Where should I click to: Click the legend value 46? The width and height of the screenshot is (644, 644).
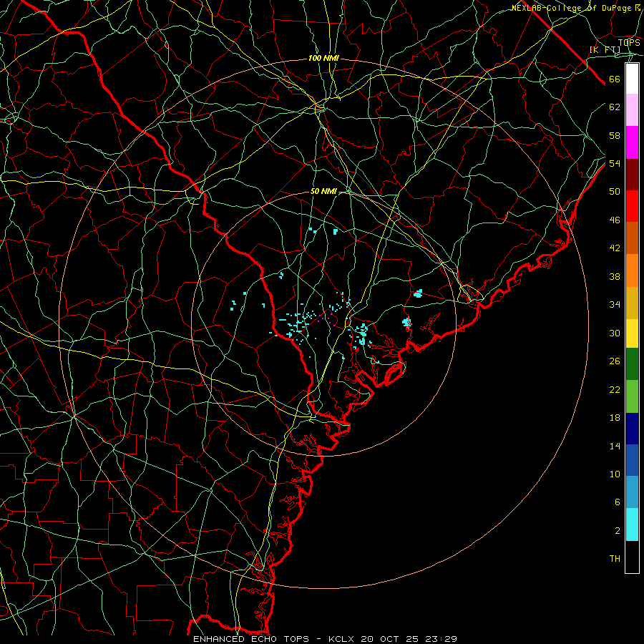[615, 220]
